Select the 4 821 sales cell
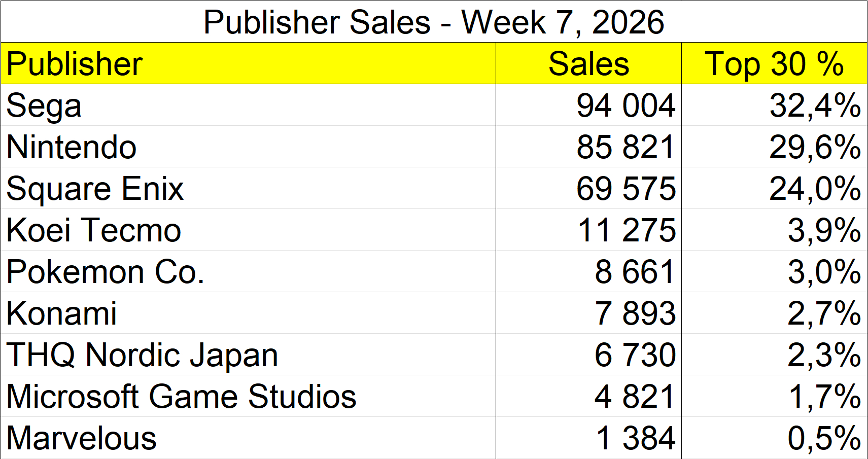Screen dimensions: 868x459 pos(634,397)
